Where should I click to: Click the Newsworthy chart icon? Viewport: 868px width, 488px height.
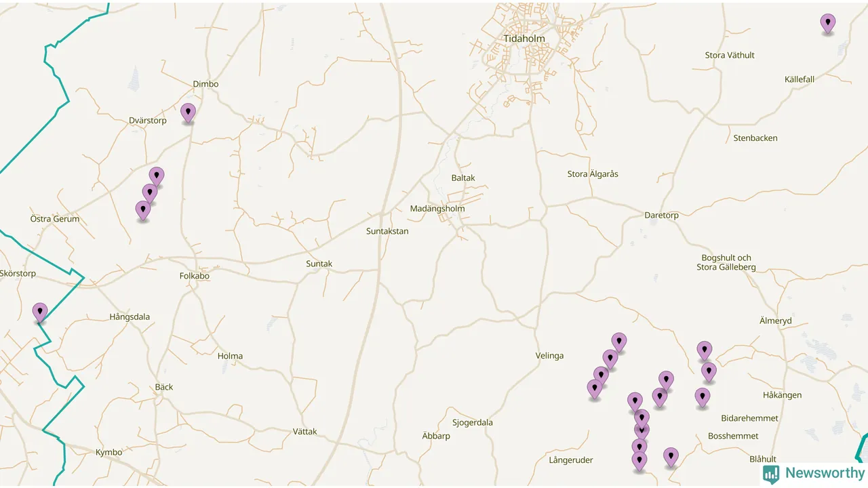click(771, 474)
